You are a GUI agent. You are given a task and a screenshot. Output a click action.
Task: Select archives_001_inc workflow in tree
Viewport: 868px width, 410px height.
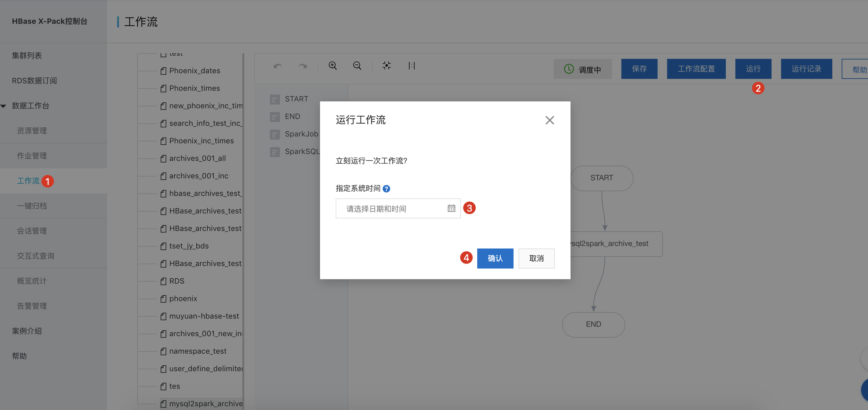click(x=199, y=176)
